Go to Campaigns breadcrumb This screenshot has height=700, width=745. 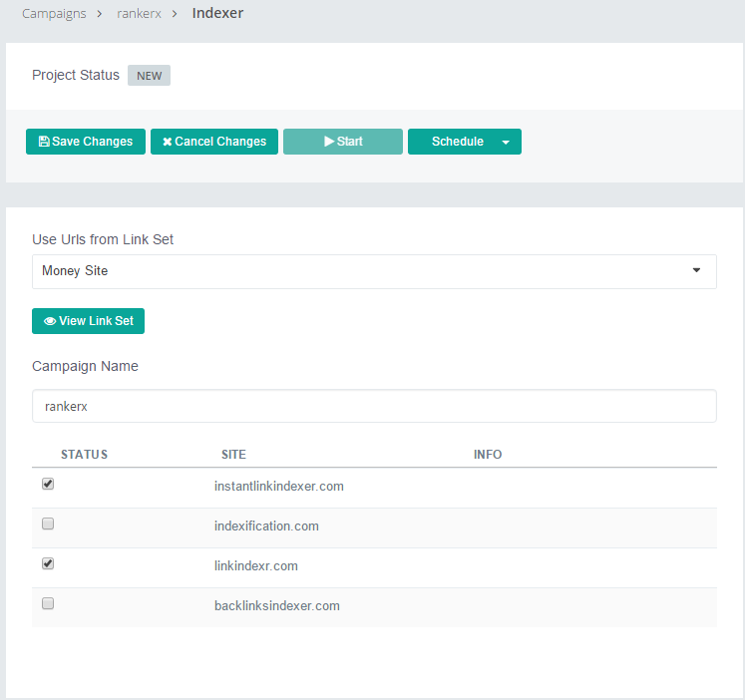click(54, 14)
